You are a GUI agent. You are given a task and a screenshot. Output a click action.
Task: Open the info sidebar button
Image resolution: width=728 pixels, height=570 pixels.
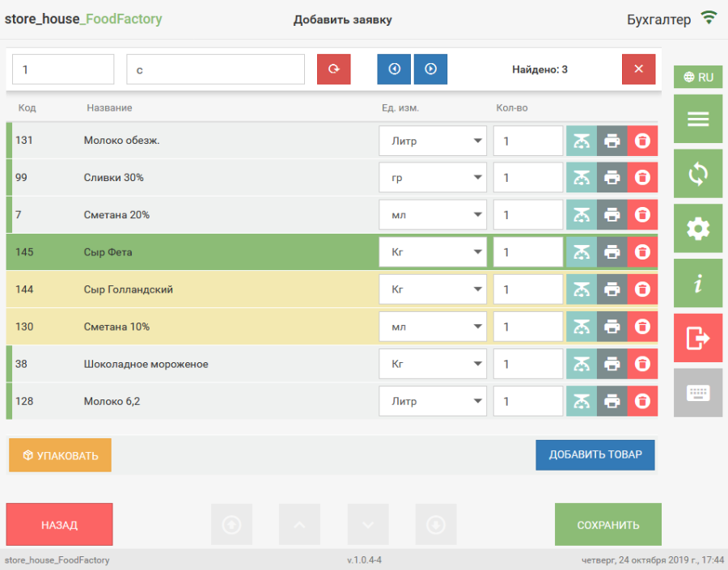[x=697, y=283]
